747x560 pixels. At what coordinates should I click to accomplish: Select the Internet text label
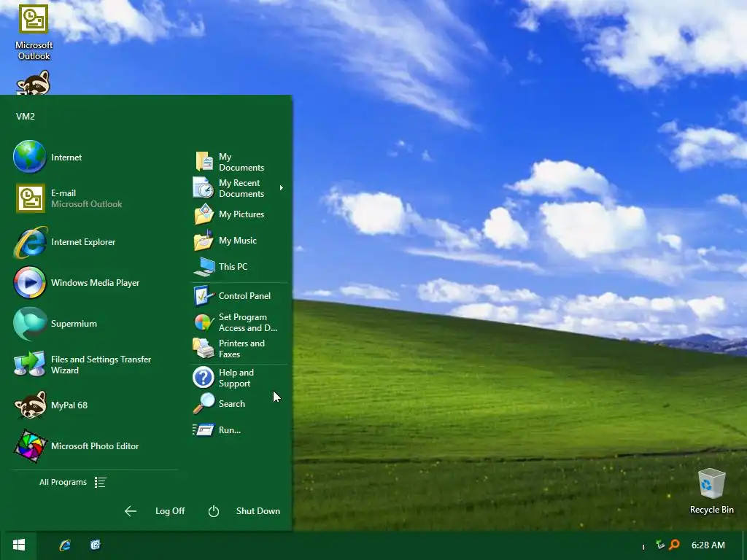66,157
